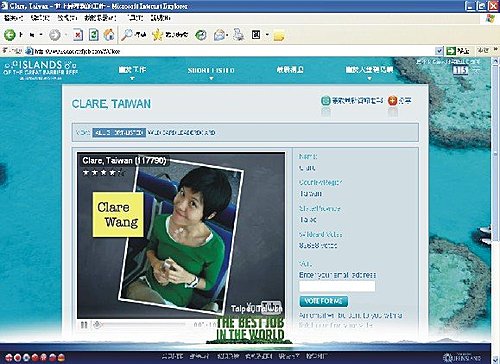
Task: Expand the SHORT LISTED navigation menu
Action: 211,70
